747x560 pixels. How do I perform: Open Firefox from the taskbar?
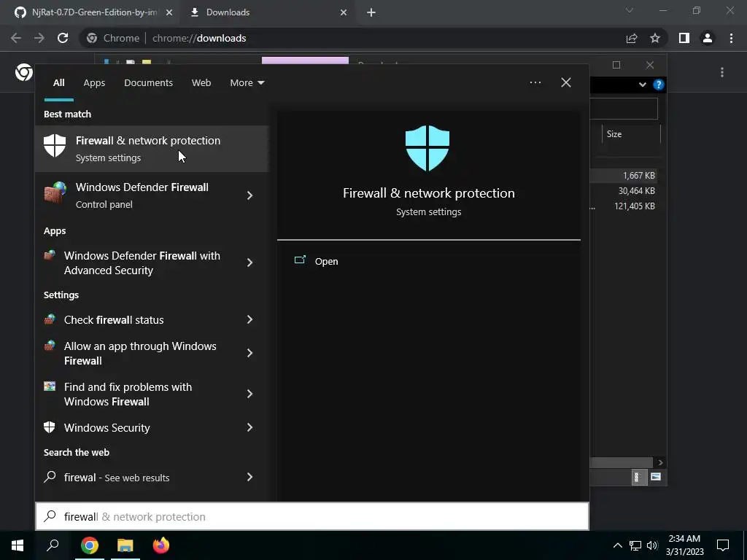(x=161, y=545)
